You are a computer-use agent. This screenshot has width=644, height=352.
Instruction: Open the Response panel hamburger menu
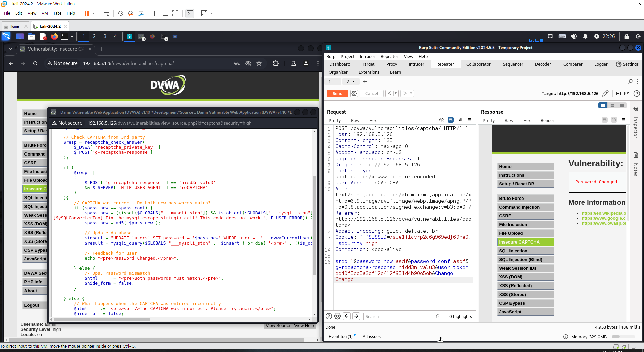624,120
